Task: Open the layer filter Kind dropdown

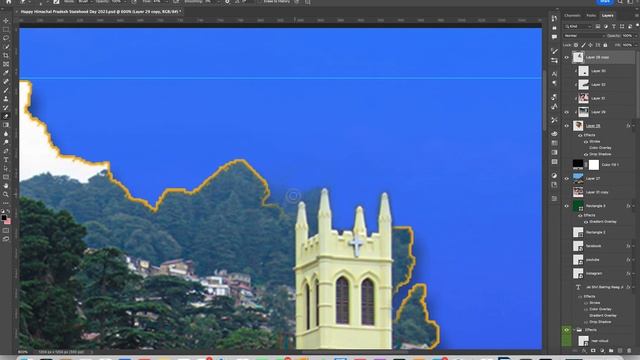Action: tap(578, 27)
